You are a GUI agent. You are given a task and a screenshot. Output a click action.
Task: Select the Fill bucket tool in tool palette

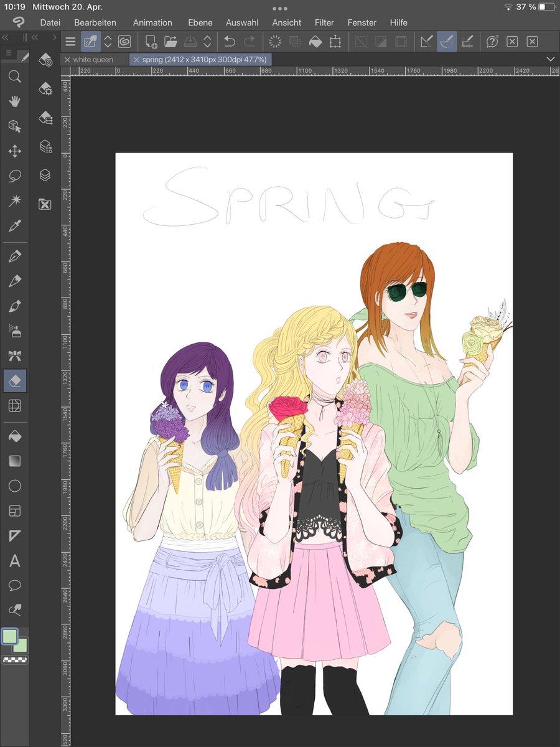[15, 436]
